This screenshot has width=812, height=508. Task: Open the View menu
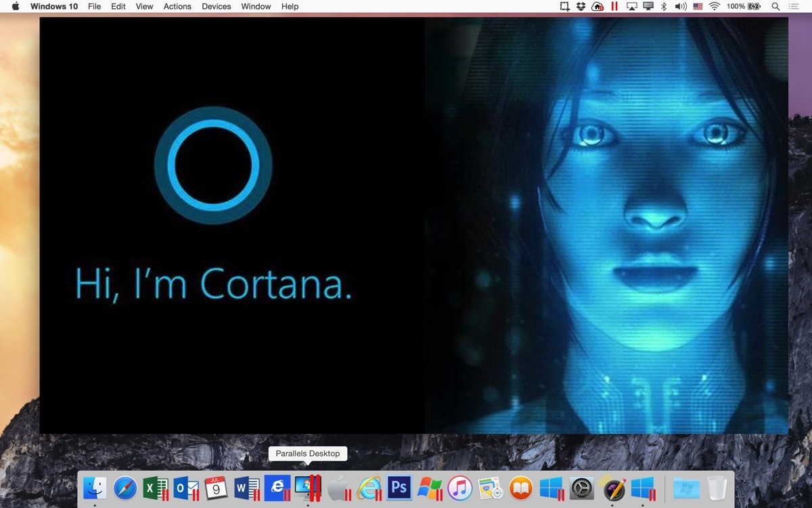[144, 7]
